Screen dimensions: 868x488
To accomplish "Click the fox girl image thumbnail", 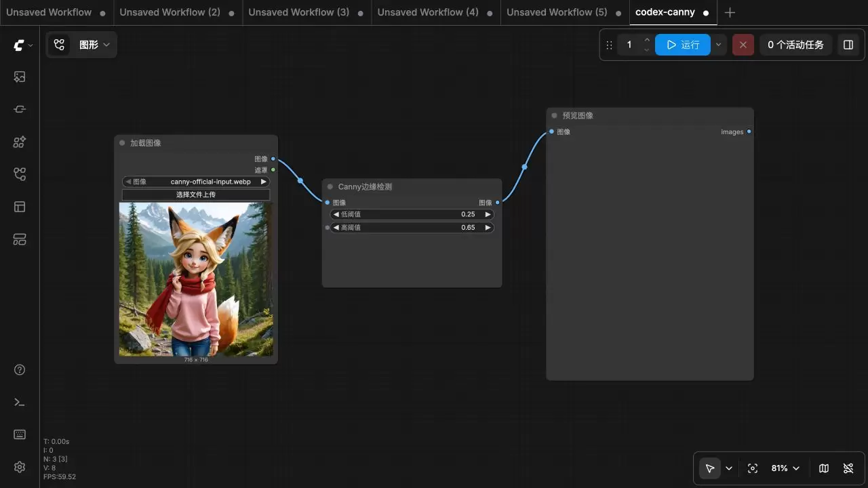I will [x=196, y=279].
